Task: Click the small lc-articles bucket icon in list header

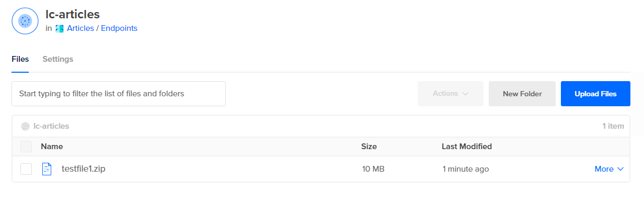Action: [25, 126]
